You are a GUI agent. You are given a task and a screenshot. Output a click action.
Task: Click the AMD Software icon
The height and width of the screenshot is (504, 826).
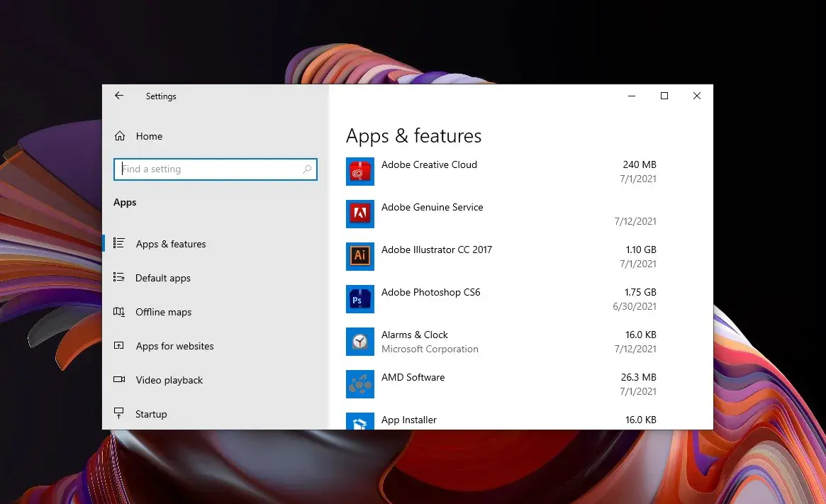[x=359, y=384]
